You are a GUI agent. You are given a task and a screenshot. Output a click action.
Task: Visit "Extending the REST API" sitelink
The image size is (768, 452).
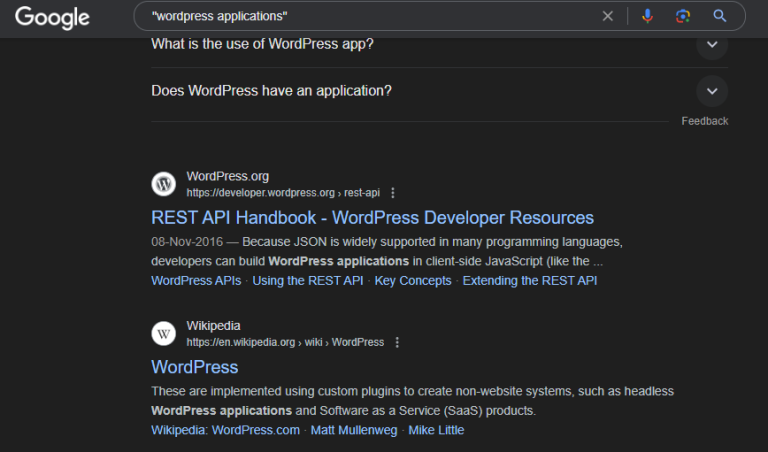coord(529,281)
